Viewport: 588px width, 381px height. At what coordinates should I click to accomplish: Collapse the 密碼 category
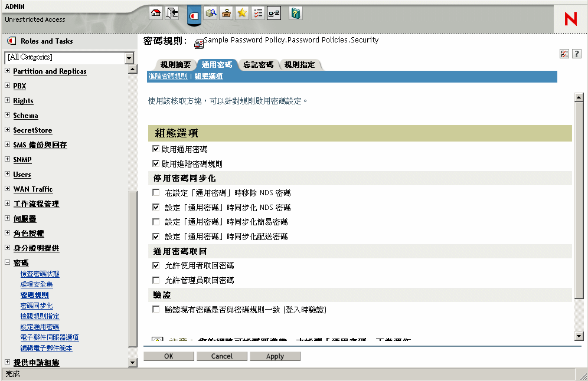[7, 262]
